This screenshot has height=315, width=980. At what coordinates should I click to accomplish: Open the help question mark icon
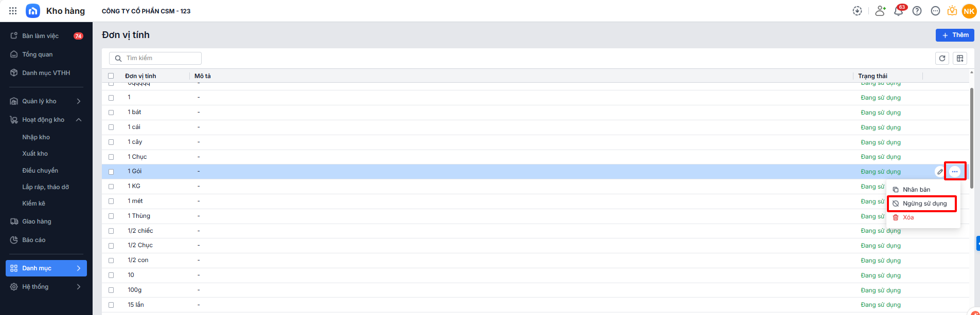point(917,11)
